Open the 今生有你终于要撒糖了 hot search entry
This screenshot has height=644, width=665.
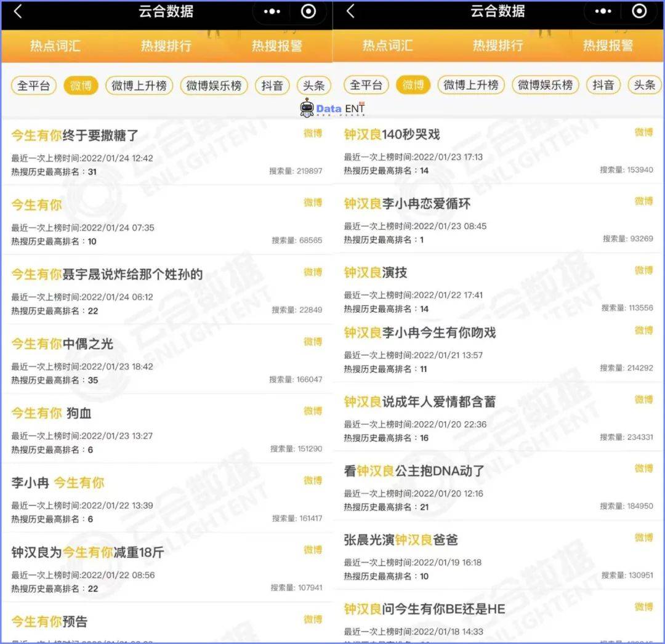click(75, 135)
